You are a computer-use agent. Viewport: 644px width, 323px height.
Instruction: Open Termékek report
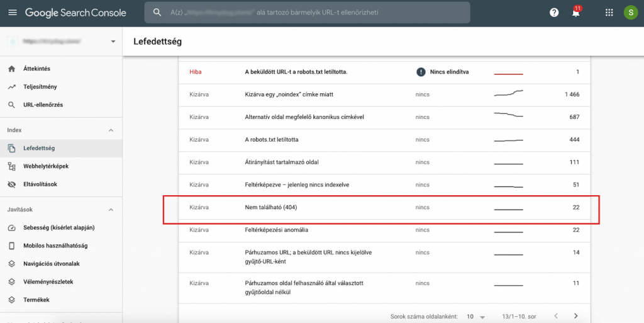[61, 300]
